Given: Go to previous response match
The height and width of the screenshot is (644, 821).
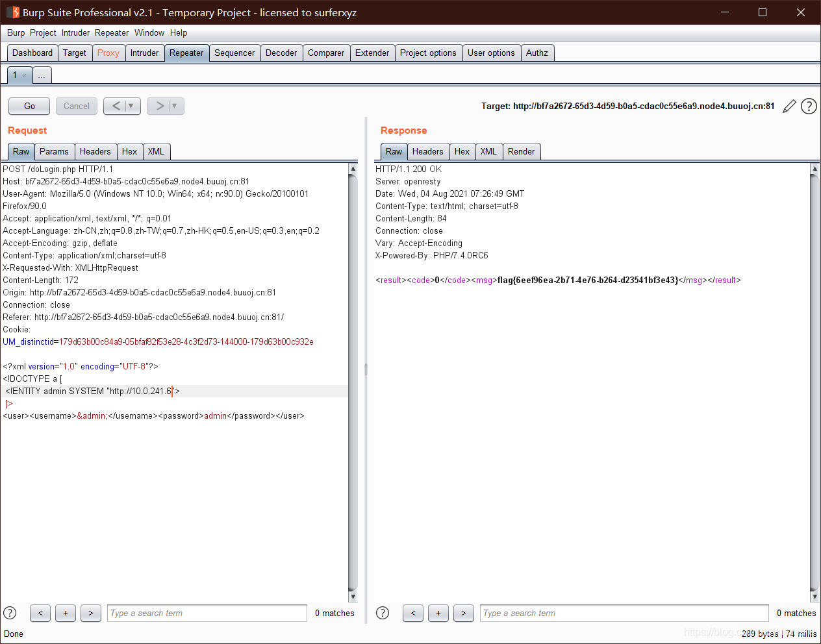Looking at the screenshot, I should pyautogui.click(x=413, y=613).
